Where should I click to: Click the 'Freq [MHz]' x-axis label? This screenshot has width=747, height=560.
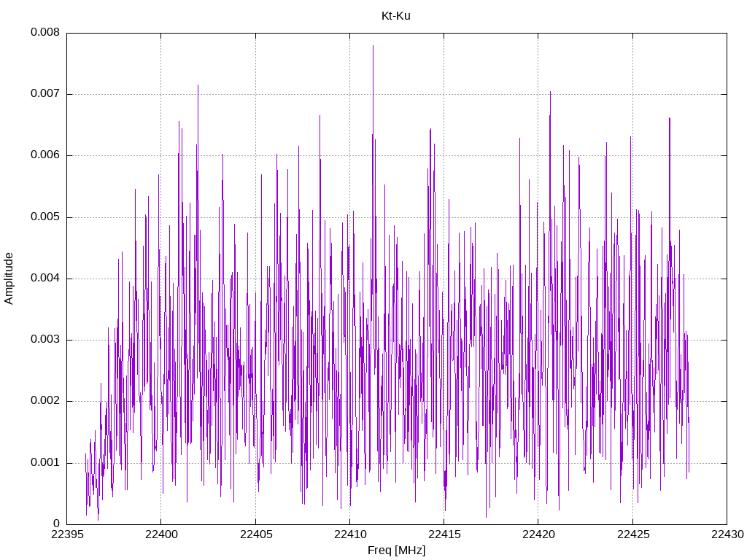[x=396, y=551]
